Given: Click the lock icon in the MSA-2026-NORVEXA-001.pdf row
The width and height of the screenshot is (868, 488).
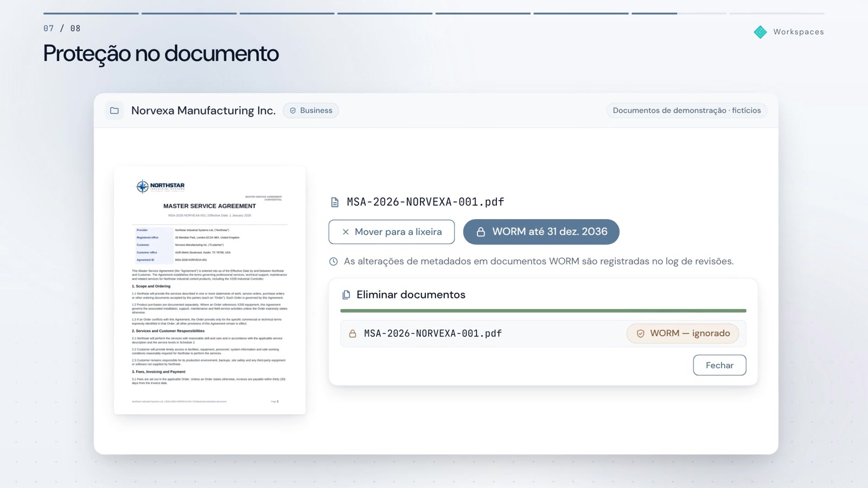Looking at the screenshot, I should (353, 334).
